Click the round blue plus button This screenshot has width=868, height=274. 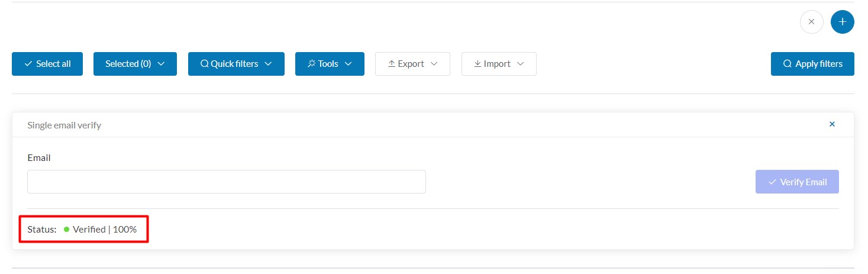(x=843, y=22)
